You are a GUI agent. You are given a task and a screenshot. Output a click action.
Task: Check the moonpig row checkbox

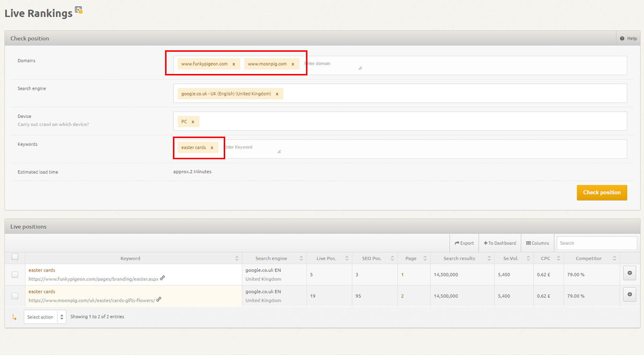click(x=15, y=296)
